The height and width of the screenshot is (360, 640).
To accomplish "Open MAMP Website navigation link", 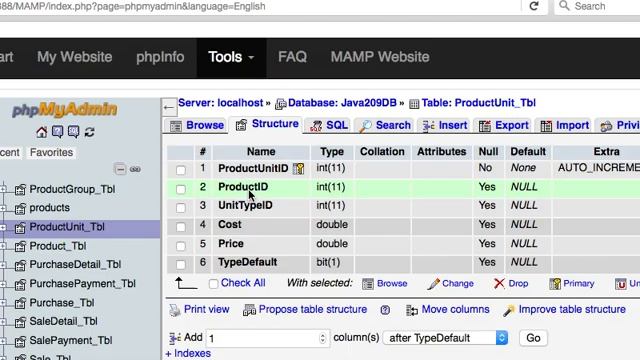I will coord(380,57).
